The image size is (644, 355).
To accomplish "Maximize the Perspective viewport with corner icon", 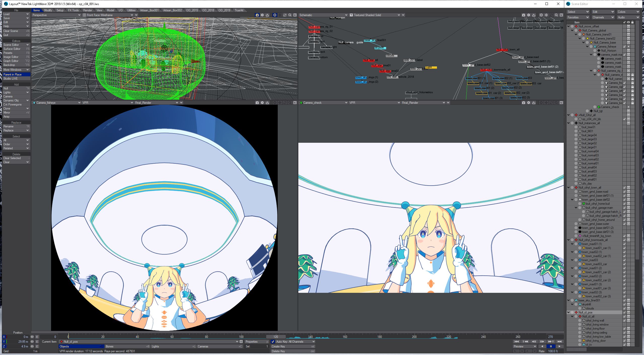I will point(295,15).
